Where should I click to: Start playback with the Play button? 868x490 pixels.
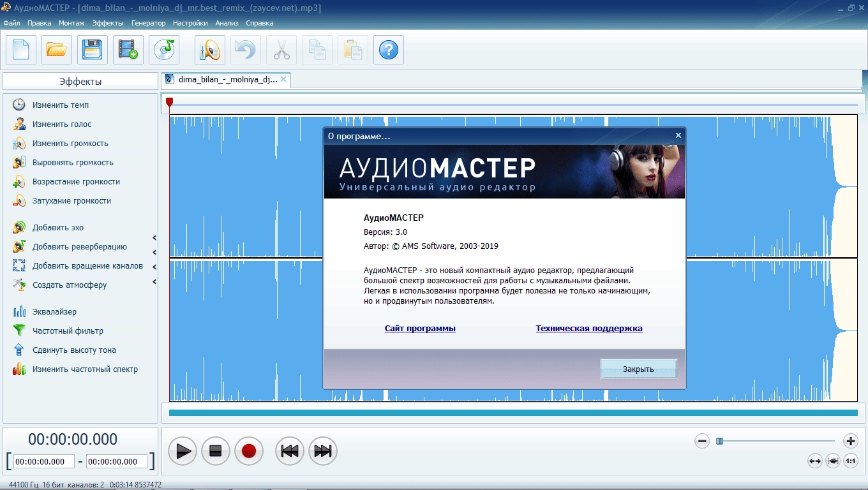pyautogui.click(x=183, y=451)
